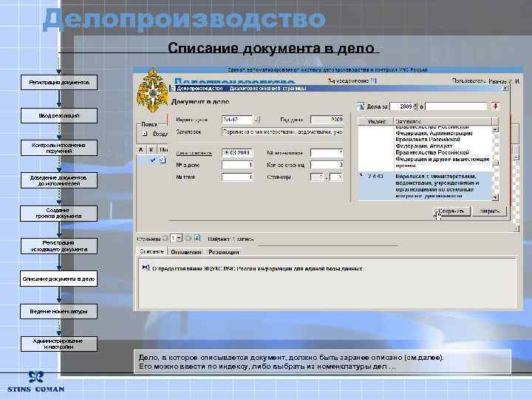Click the lookup button next to case index field

[257, 120]
